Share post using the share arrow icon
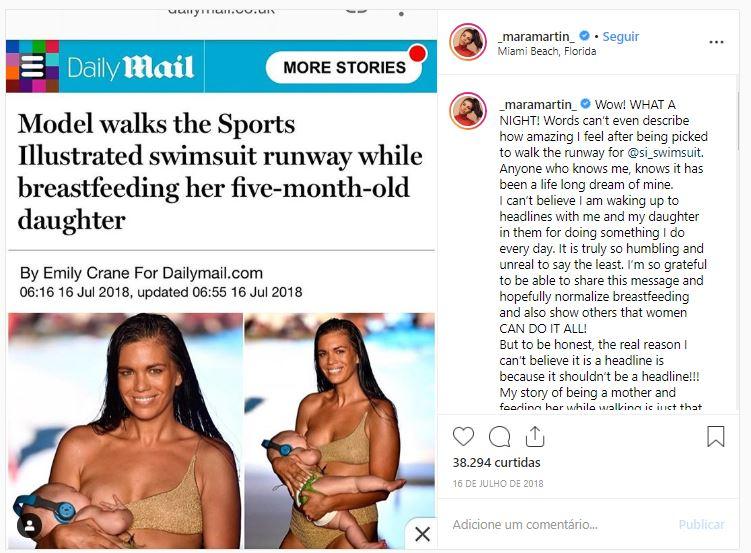This screenshot has width=751, height=553. point(535,436)
